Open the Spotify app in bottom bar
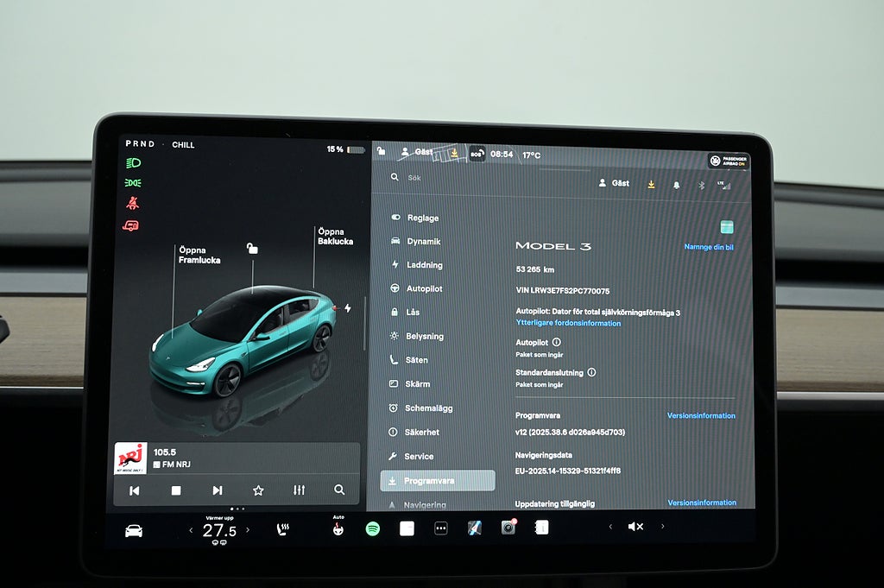Viewport: 884px width, 588px height. click(372, 528)
